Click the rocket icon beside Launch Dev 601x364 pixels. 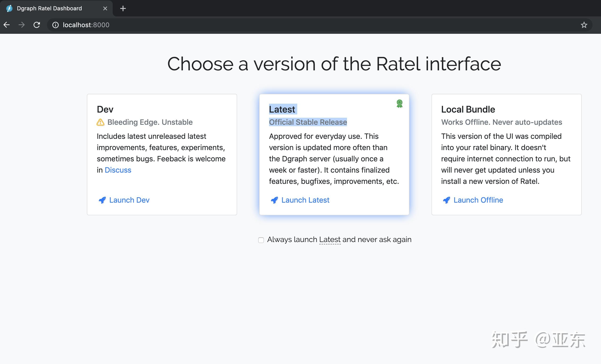pos(102,200)
